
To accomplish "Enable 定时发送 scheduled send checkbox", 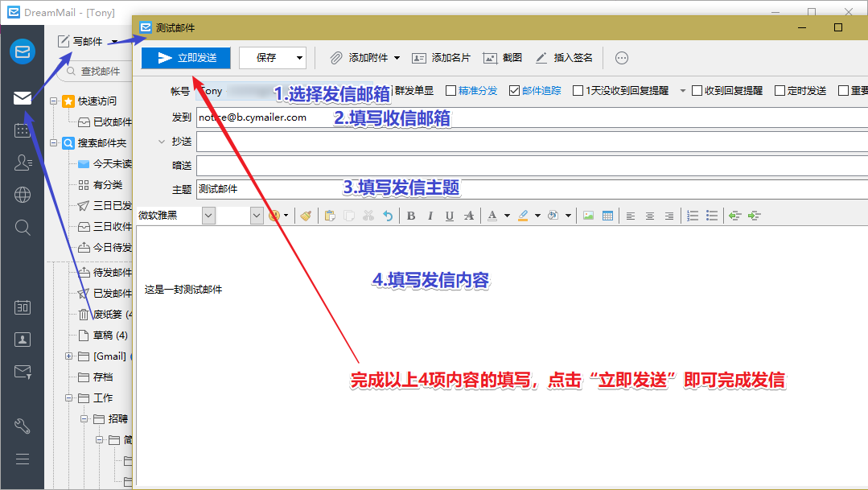I will click(780, 90).
